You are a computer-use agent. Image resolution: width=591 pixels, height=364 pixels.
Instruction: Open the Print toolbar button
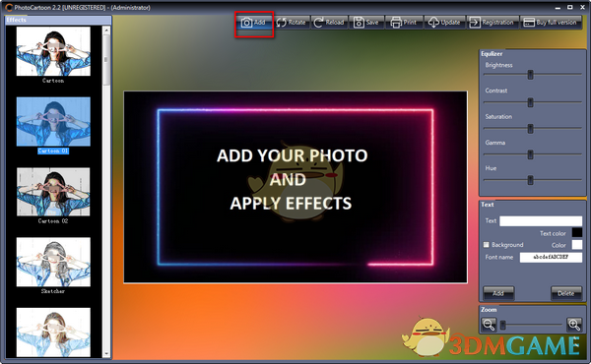pyautogui.click(x=404, y=23)
